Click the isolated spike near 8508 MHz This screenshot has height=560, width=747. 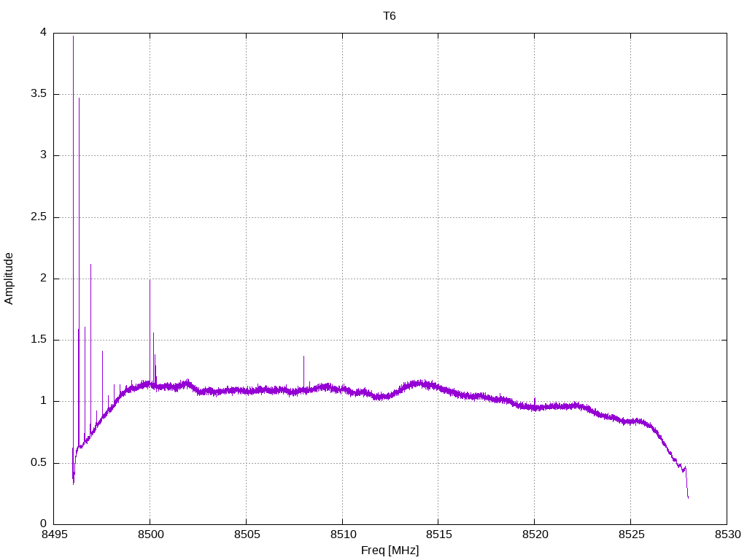(304, 357)
